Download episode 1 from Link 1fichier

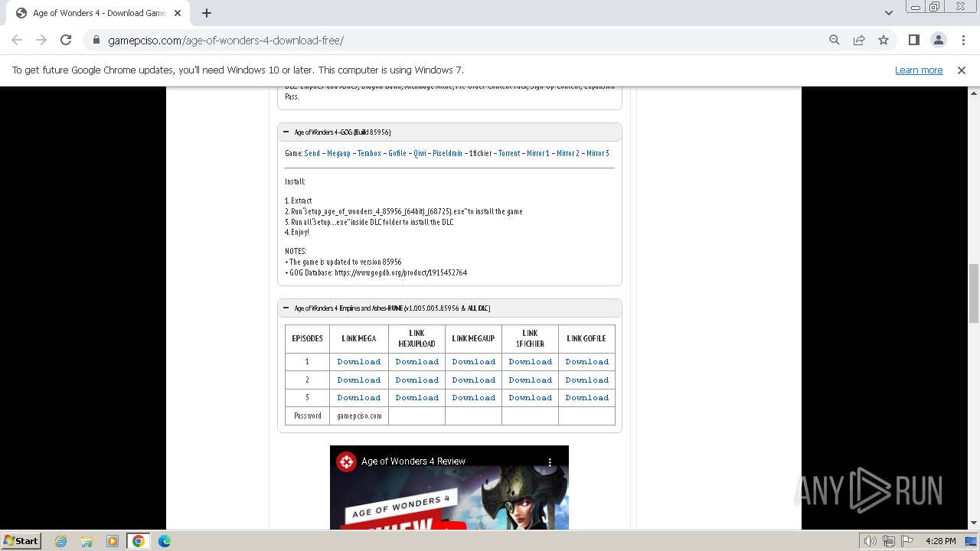(531, 361)
